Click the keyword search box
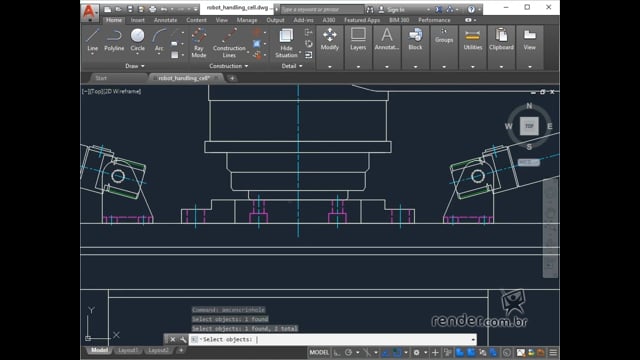Viewport: 640px width, 360px height. (322, 9)
